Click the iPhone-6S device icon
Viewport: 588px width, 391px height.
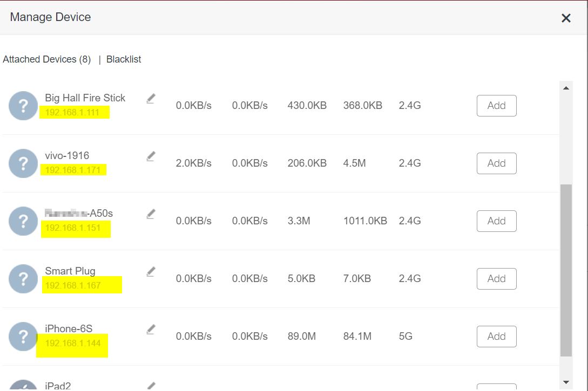(23, 337)
